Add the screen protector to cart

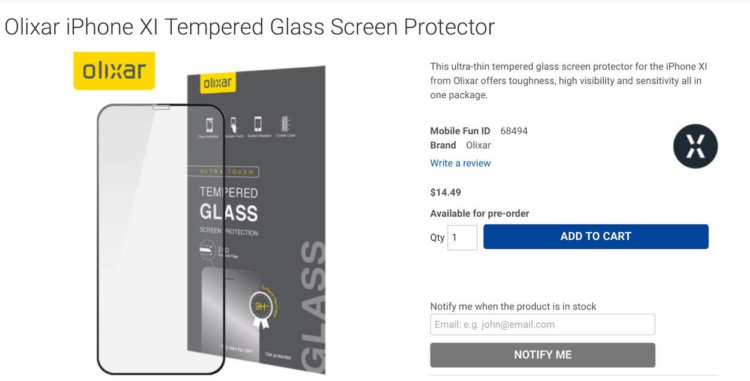pos(596,237)
